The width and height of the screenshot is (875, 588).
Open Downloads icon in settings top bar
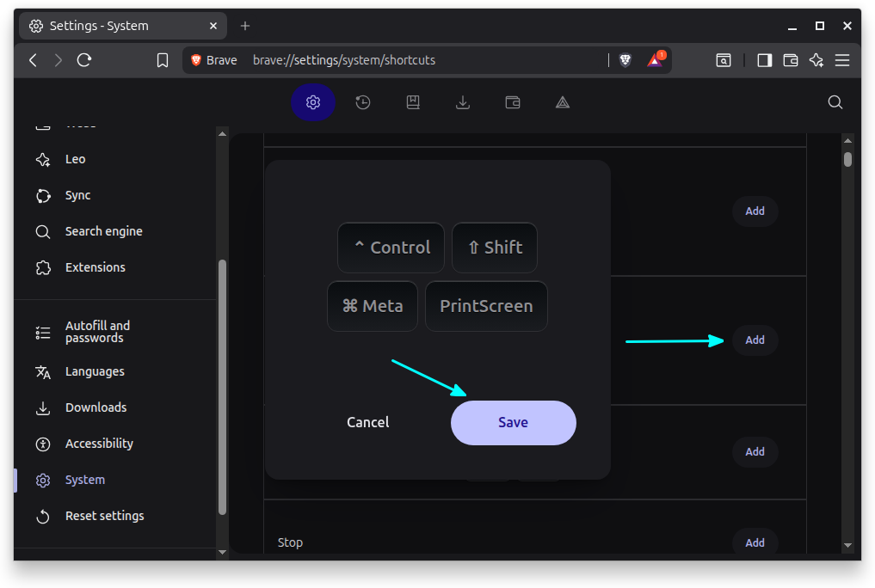pyautogui.click(x=463, y=102)
